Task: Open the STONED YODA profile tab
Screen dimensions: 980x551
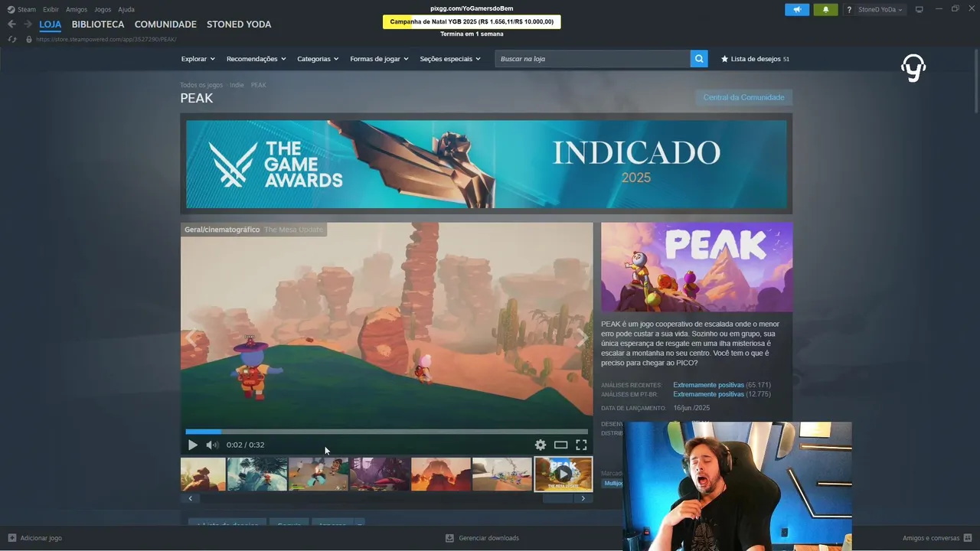Action: (239, 24)
